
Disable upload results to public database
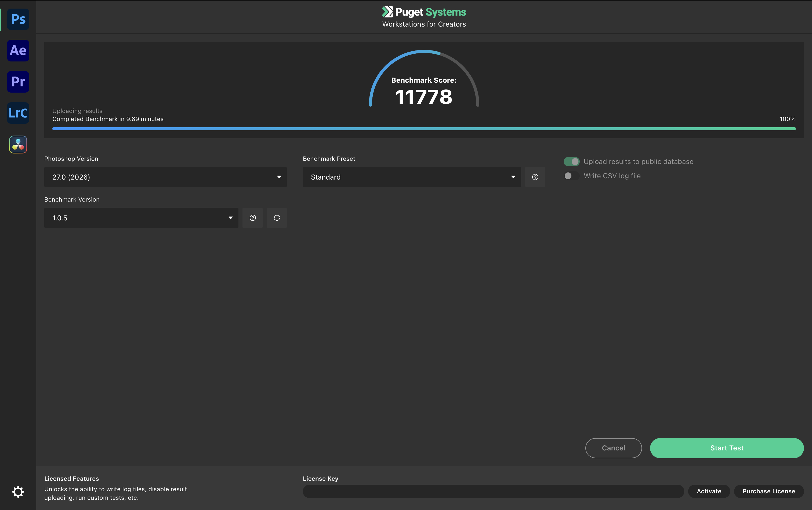coord(571,162)
